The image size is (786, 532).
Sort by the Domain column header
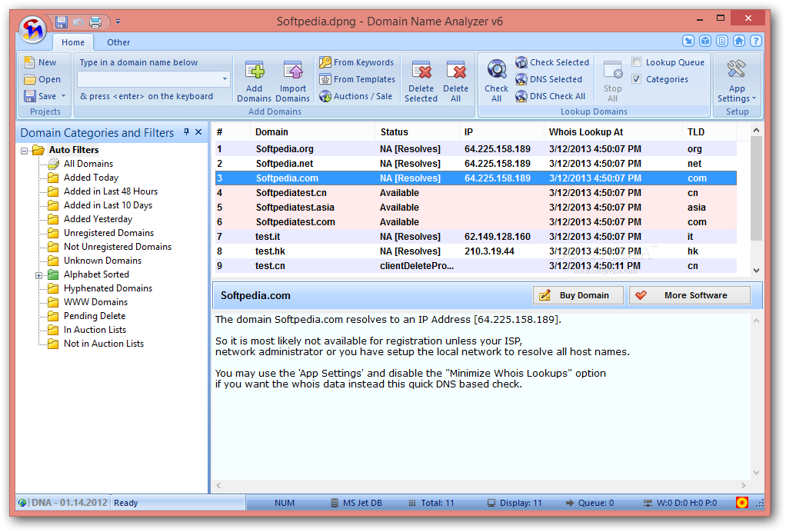(313, 131)
